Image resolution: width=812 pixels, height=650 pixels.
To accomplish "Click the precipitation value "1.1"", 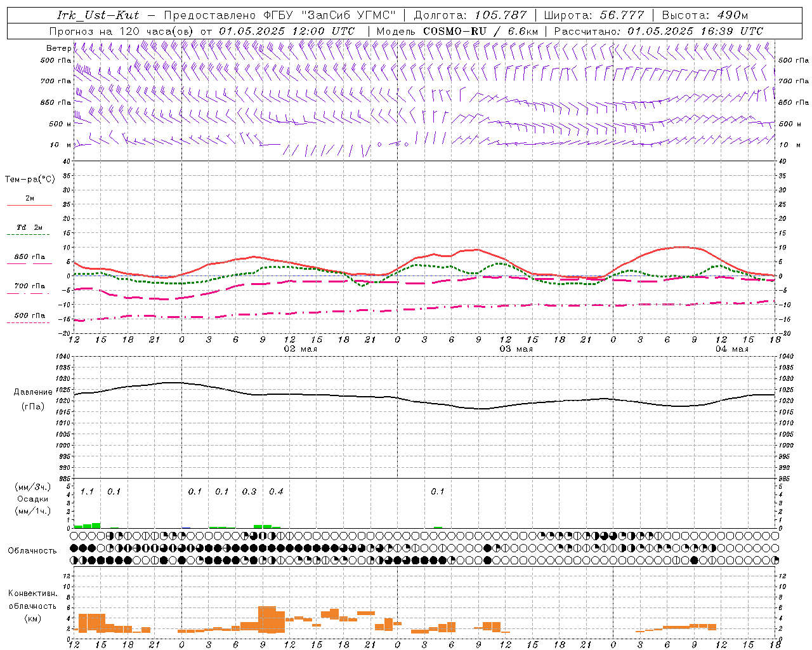I will point(87,492).
